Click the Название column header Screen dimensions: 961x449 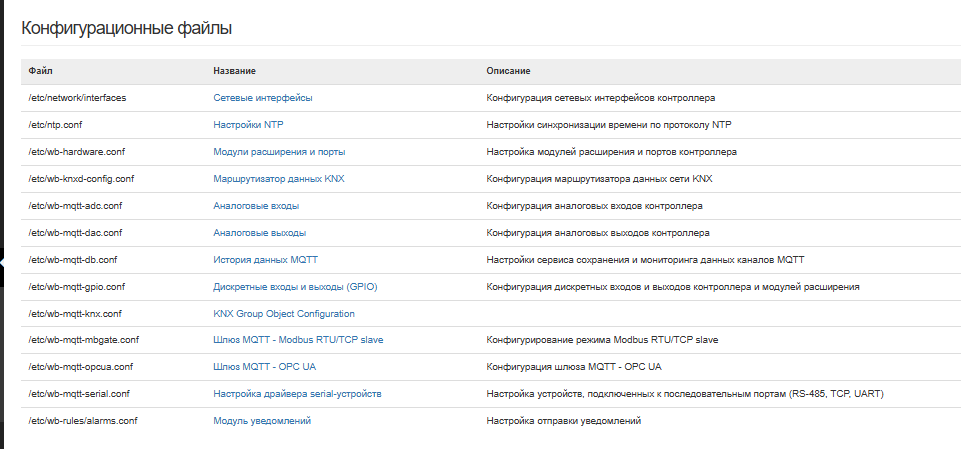(x=234, y=71)
